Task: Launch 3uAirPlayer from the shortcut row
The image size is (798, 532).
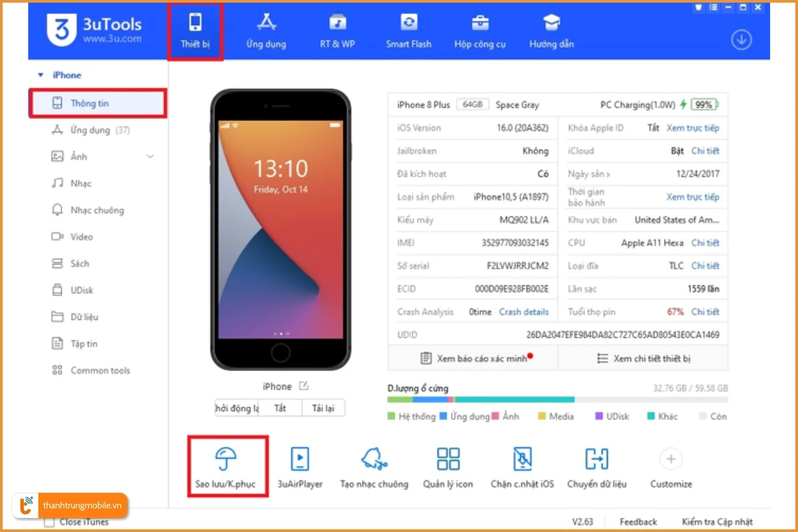Action: click(300, 466)
